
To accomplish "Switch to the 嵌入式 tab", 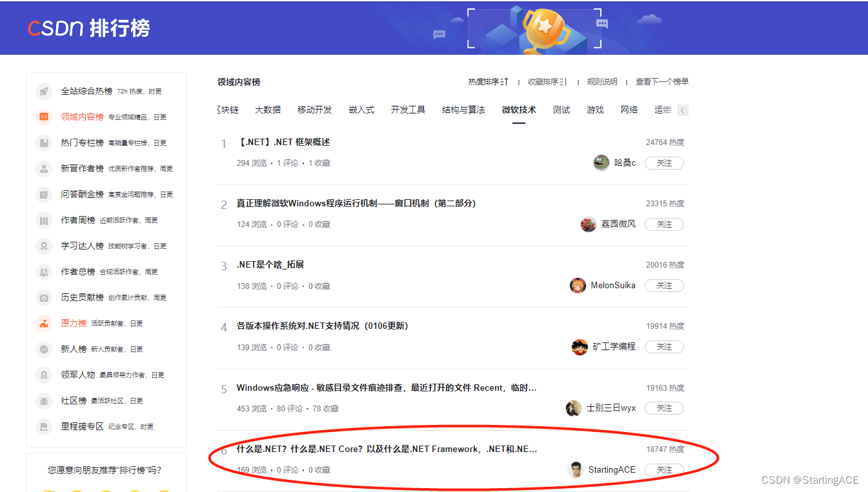I will (x=361, y=110).
